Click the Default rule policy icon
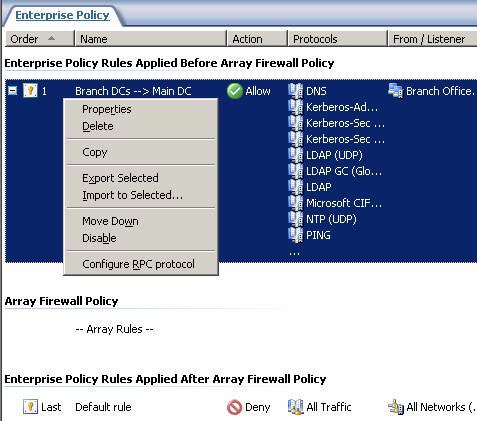The image size is (477, 421). (x=30, y=407)
